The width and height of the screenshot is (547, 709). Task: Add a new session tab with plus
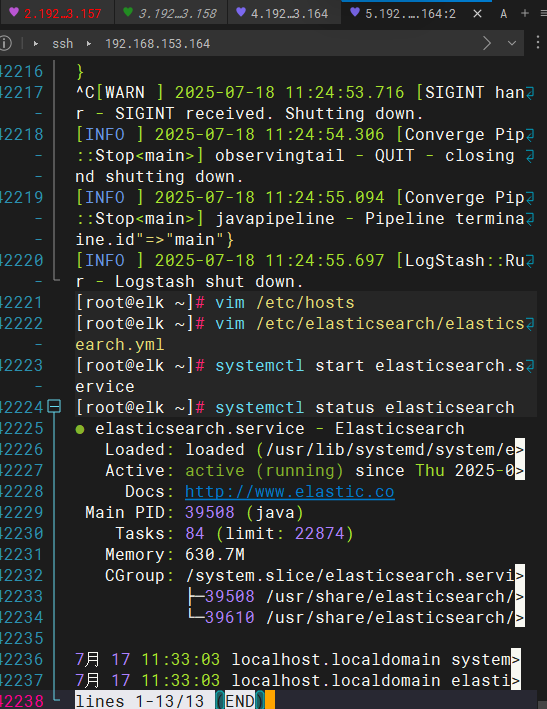525,13
